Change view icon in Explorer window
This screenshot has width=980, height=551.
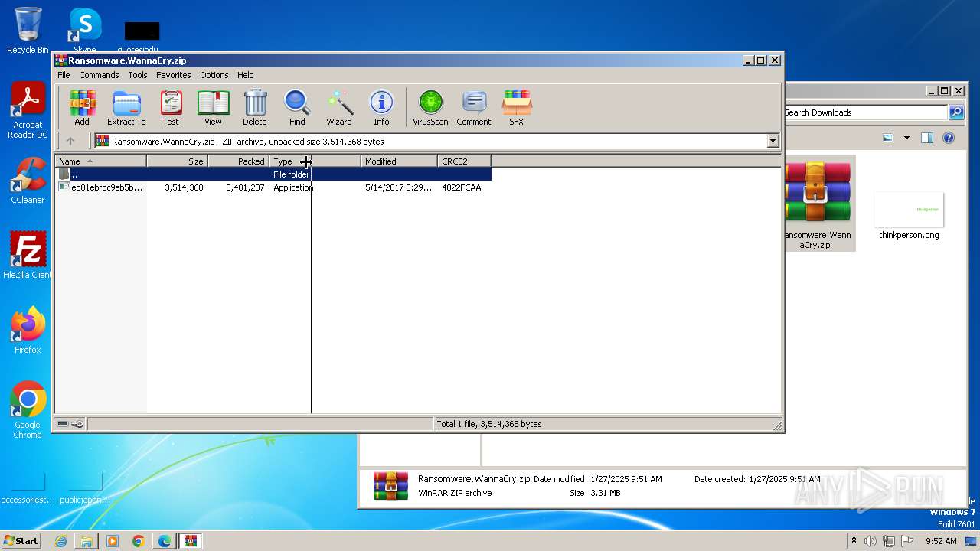pyautogui.click(x=888, y=138)
